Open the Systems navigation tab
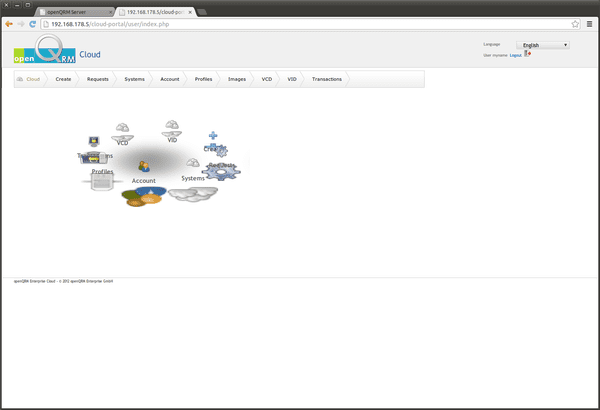This screenshot has width=600, height=410. 134,79
